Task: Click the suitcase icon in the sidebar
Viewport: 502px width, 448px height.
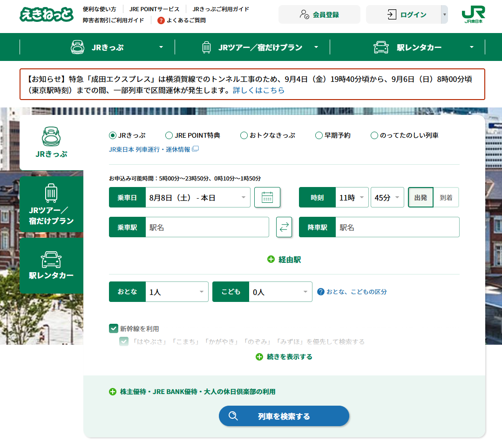Action: 51,193
